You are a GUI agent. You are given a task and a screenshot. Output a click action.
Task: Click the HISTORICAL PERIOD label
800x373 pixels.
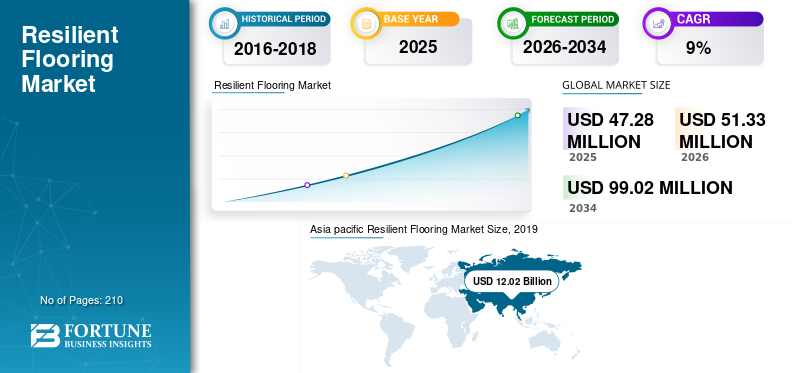point(284,19)
